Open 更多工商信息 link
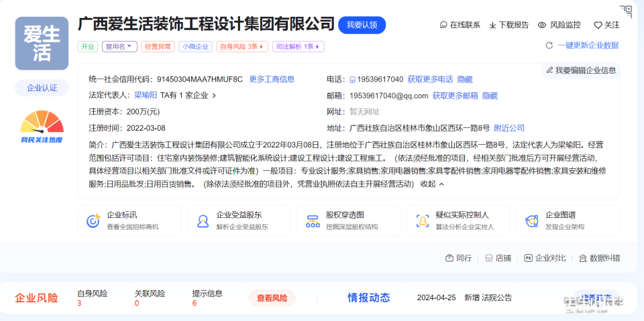 click(272, 79)
